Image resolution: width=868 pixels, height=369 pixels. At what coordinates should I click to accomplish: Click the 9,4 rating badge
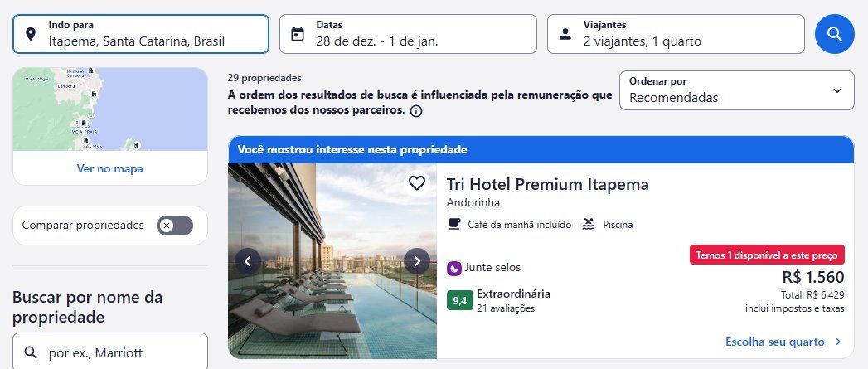pos(460,301)
